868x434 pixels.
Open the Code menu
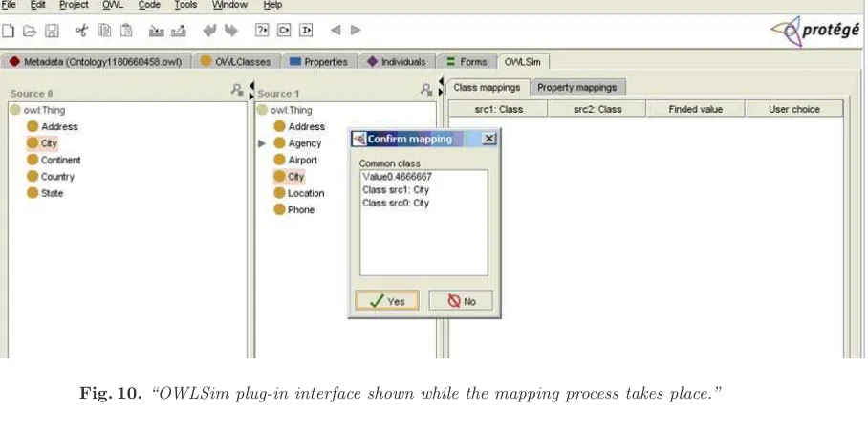tap(149, 5)
